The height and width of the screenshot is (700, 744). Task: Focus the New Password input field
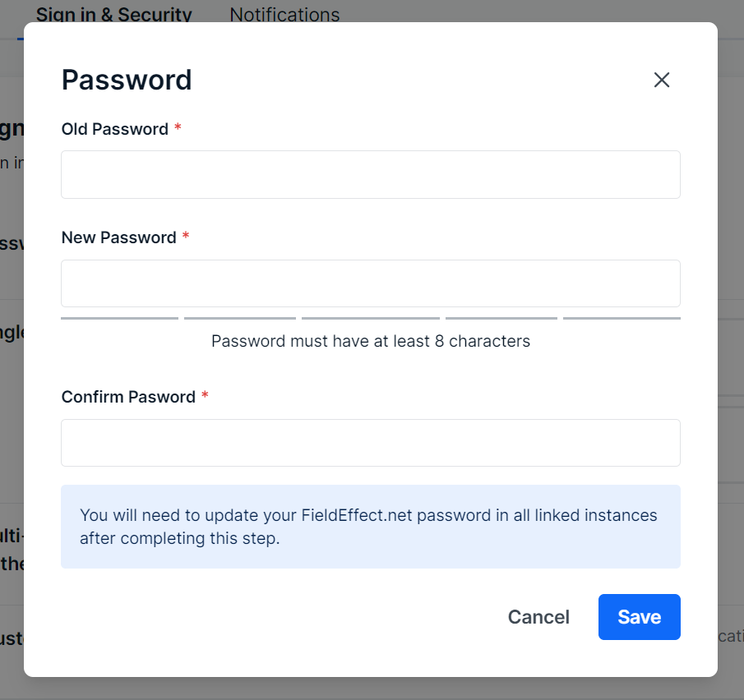tap(371, 283)
